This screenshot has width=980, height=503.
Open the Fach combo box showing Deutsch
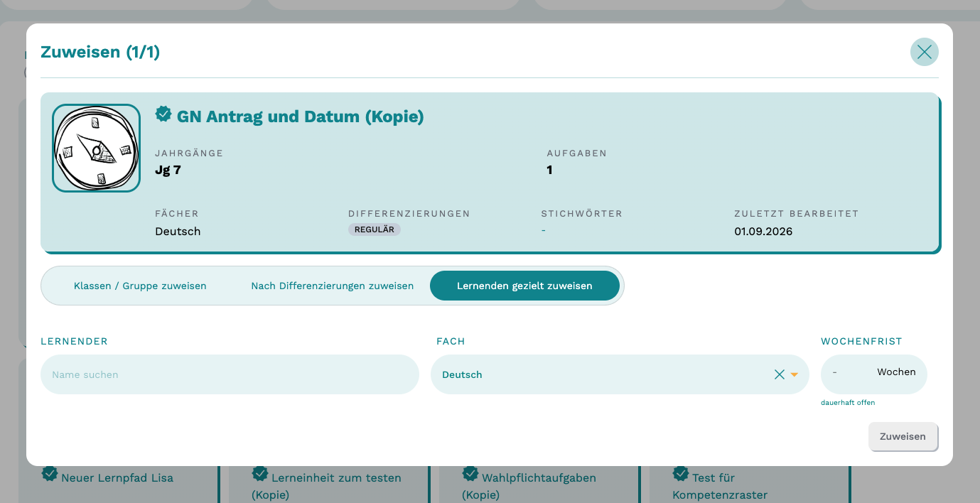click(620, 374)
